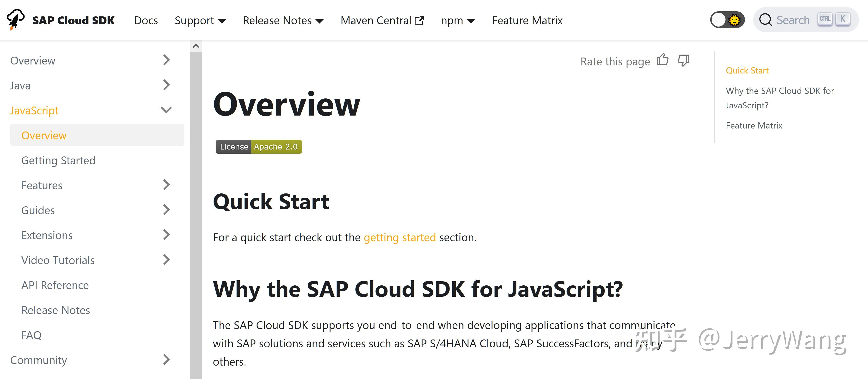Select Docs in the top menu
This screenshot has width=868, height=379.
146,20
